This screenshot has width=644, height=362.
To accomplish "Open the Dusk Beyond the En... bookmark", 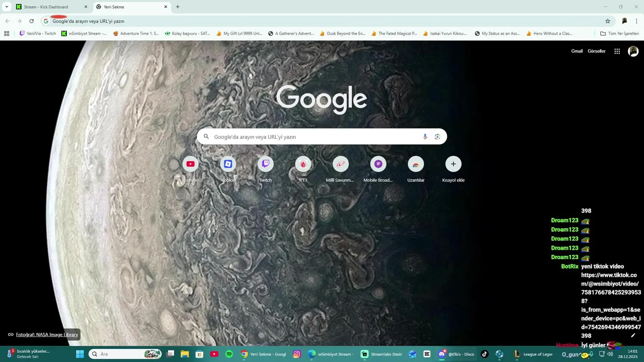I will [342, 34].
